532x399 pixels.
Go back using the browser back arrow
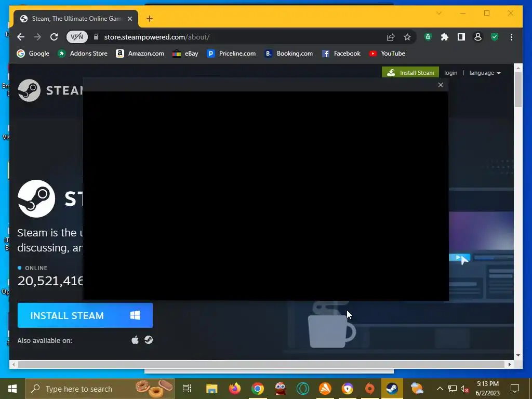pyautogui.click(x=21, y=37)
